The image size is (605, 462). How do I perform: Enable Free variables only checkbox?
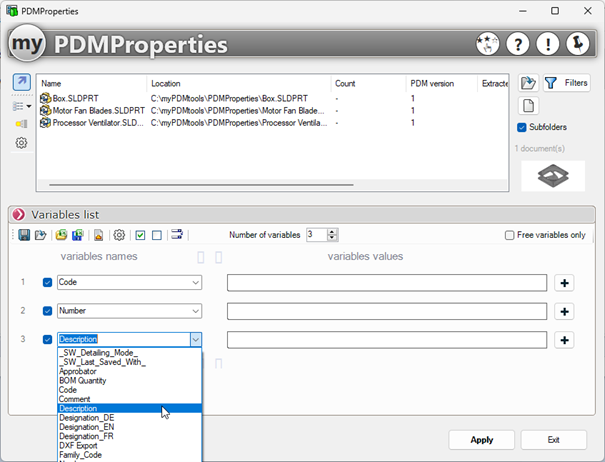click(509, 235)
